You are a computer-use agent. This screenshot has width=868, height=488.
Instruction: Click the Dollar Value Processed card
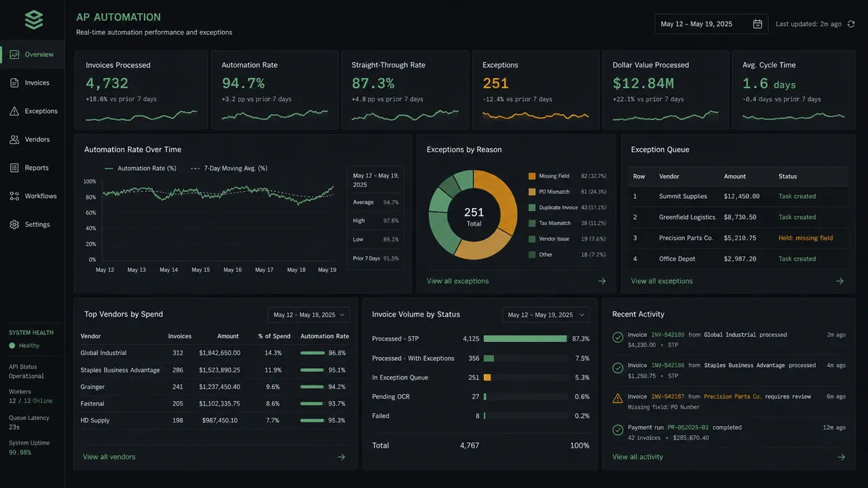coord(665,90)
